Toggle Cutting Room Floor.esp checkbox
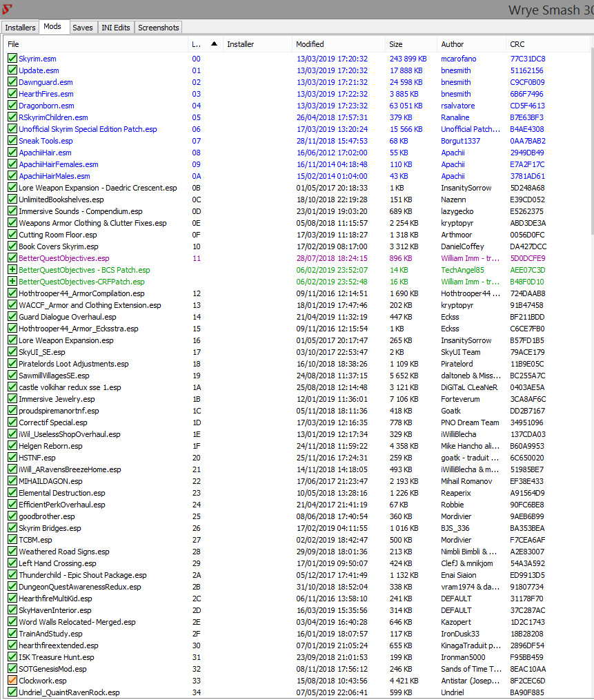 point(12,235)
